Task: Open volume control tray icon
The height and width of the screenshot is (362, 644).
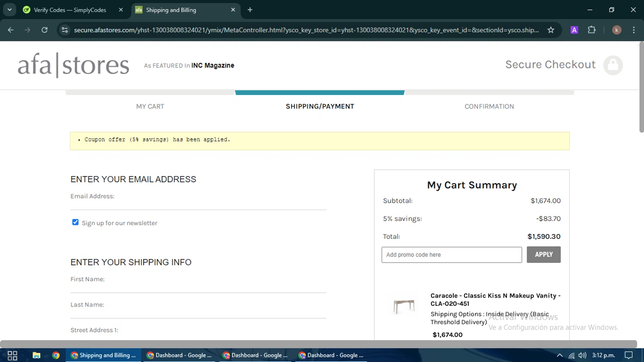Action: (x=582, y=355)
